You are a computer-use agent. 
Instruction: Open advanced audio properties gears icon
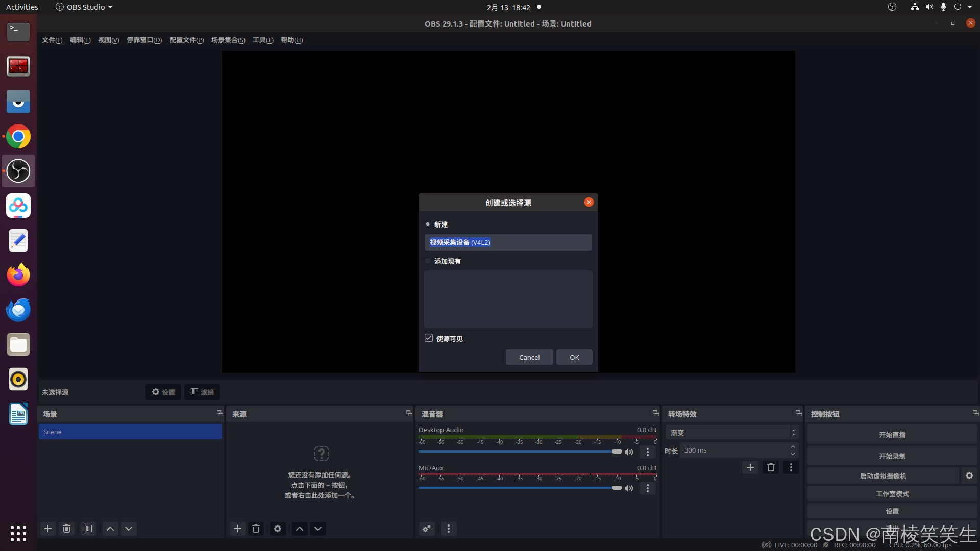(427, 529)
